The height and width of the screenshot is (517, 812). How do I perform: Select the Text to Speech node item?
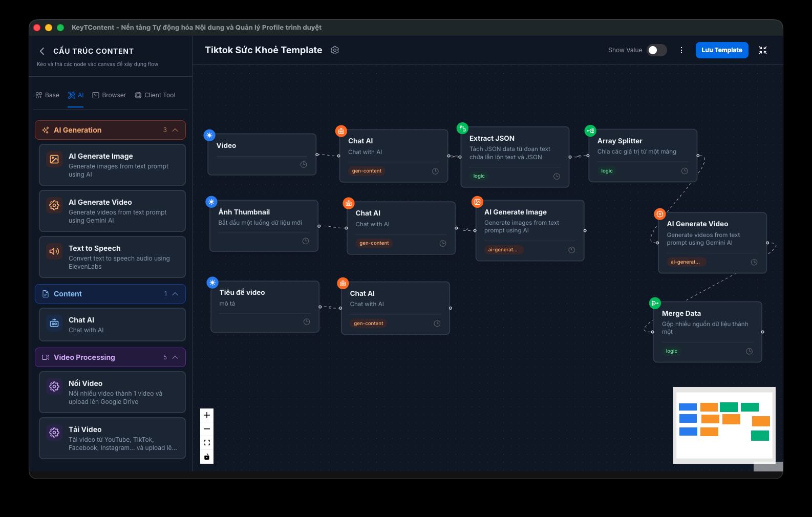[x=112, y=257]
